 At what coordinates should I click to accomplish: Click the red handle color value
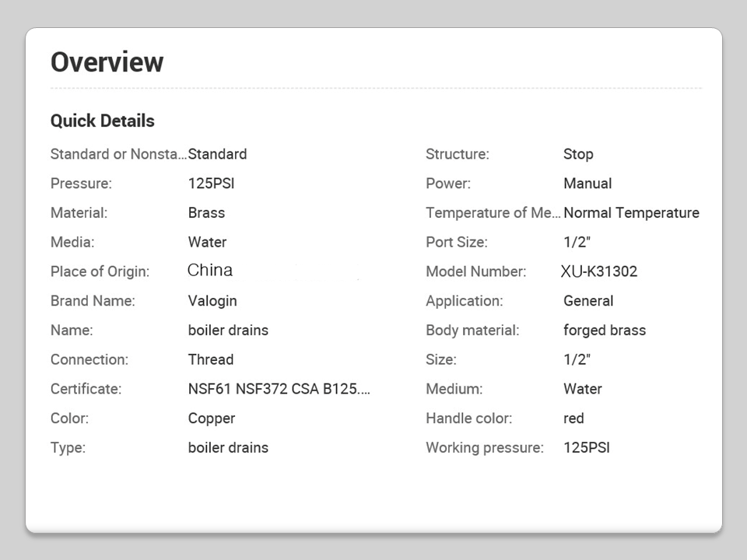(x=573, y=418)
